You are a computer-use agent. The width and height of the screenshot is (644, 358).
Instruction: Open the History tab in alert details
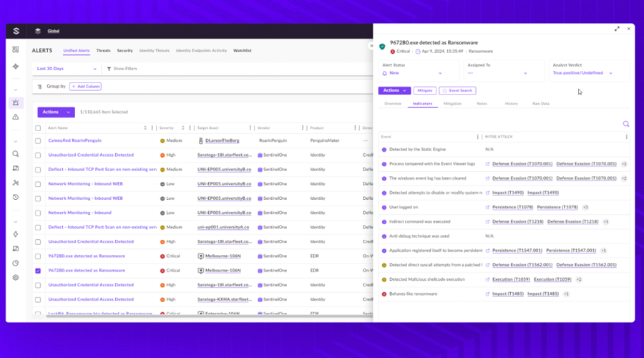512,104
